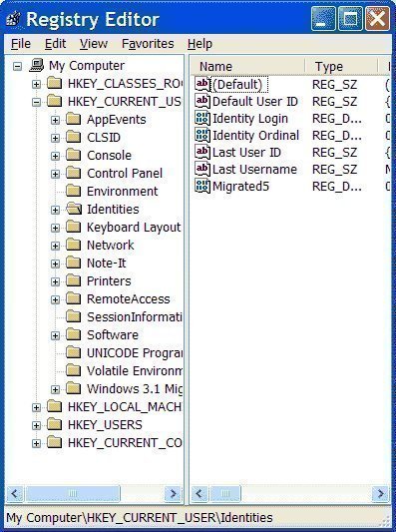Click the Default User ID string icon

(202, 101)
